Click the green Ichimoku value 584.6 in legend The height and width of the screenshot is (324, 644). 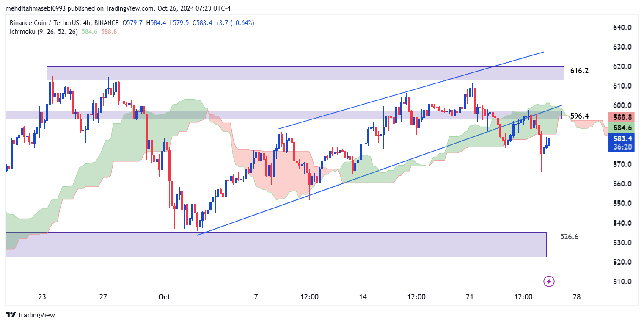pos(90,32)
